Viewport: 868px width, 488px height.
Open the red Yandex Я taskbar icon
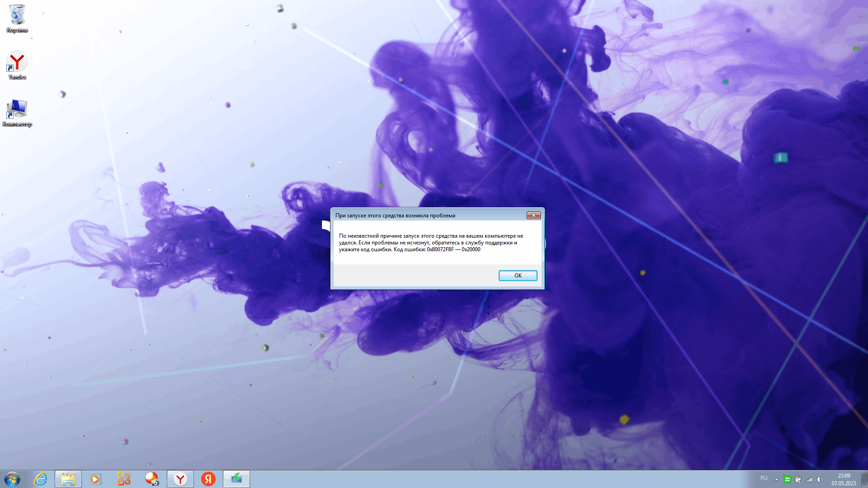pos(208,479)
